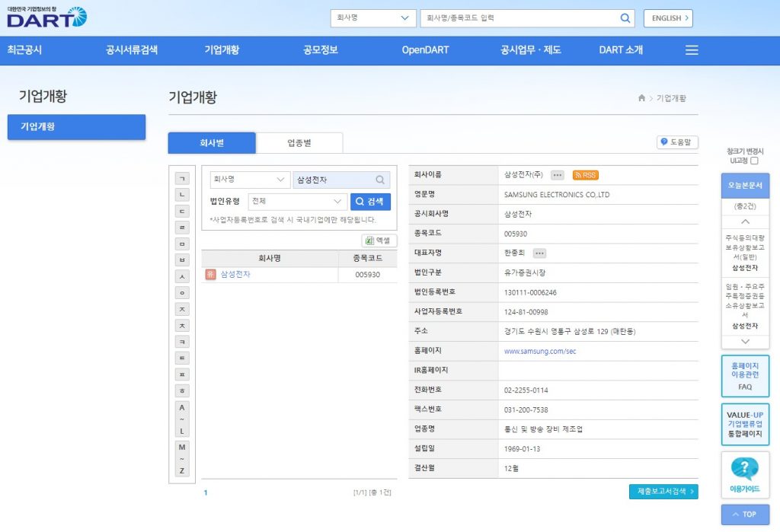Open the 공시서류검색 menu
The width and height of the screenshot is (780, 532).
pos(131,49)
